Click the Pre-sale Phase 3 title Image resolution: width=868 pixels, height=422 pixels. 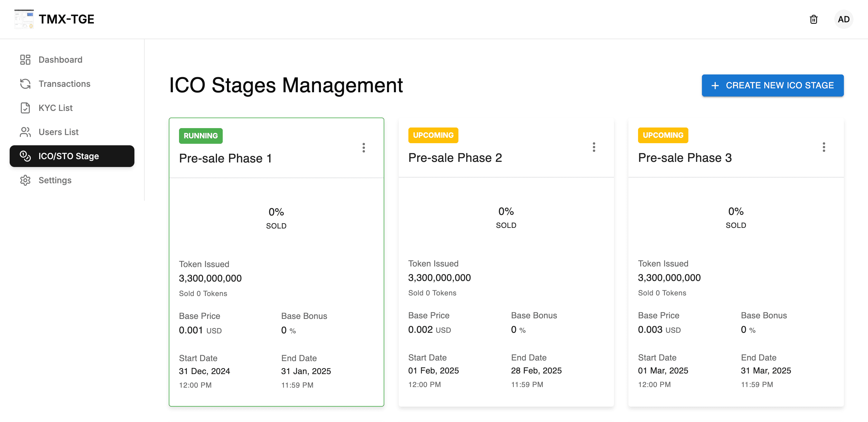coord(685,157)
